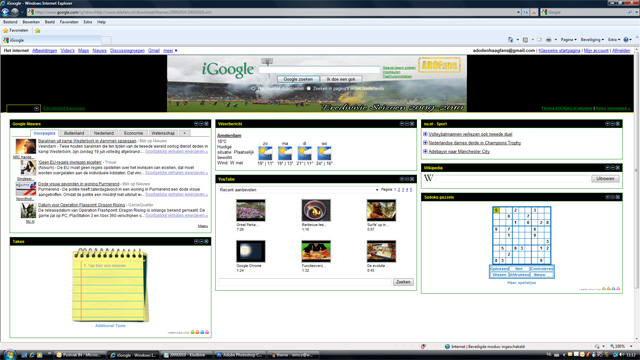
Task: Select the Zoeken in pagina's in het Nederlands radio
Action: coord(309,88)
